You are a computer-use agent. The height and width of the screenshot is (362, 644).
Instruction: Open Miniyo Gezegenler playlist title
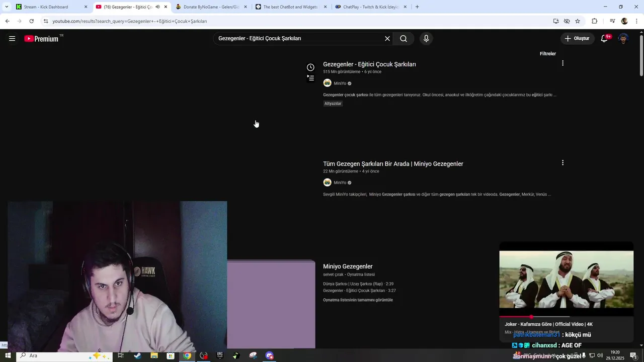(348, 266)
